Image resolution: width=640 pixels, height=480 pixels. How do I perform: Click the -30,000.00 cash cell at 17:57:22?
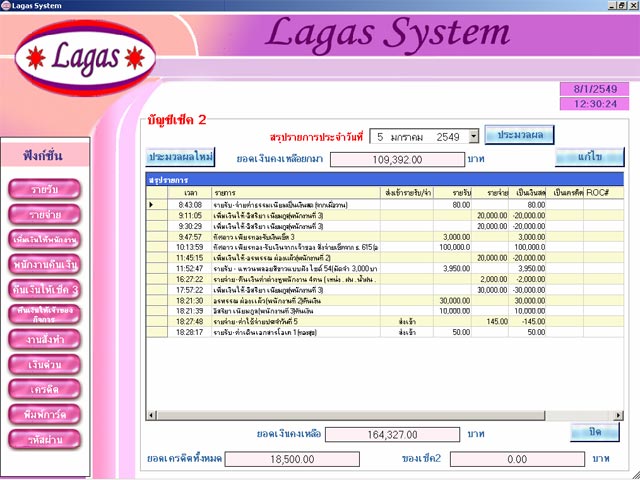point(527,290)
